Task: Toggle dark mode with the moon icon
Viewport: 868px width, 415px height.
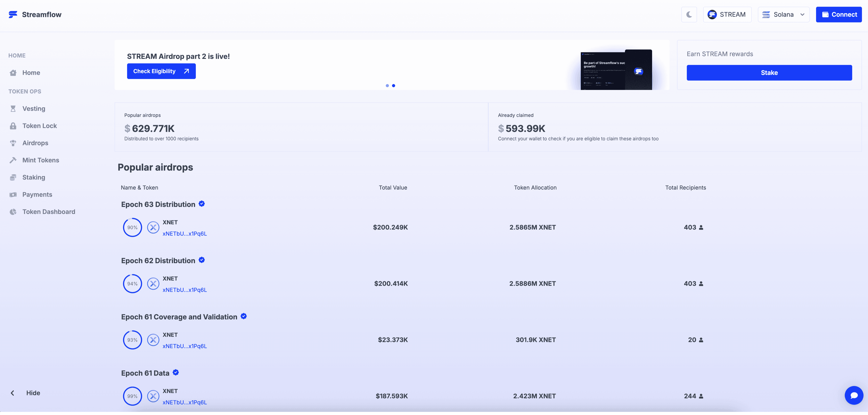Action: (x=689, y=14)
